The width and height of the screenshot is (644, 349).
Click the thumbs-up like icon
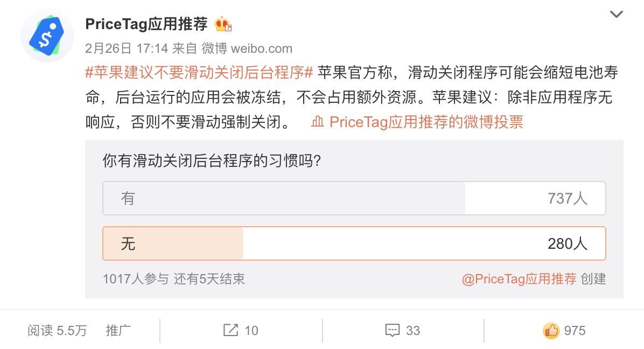click(551, 330)
